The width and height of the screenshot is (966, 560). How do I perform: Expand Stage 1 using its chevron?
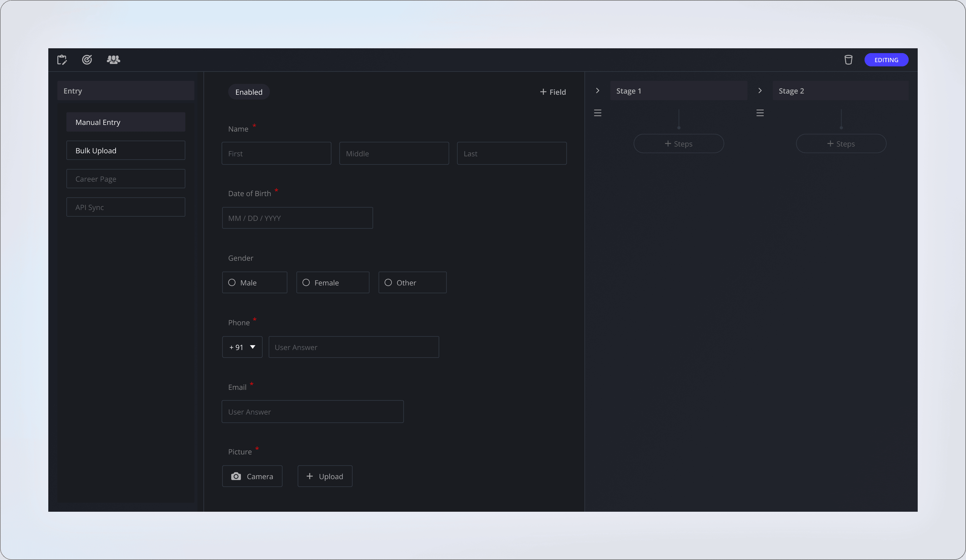[x=597, y=91]
